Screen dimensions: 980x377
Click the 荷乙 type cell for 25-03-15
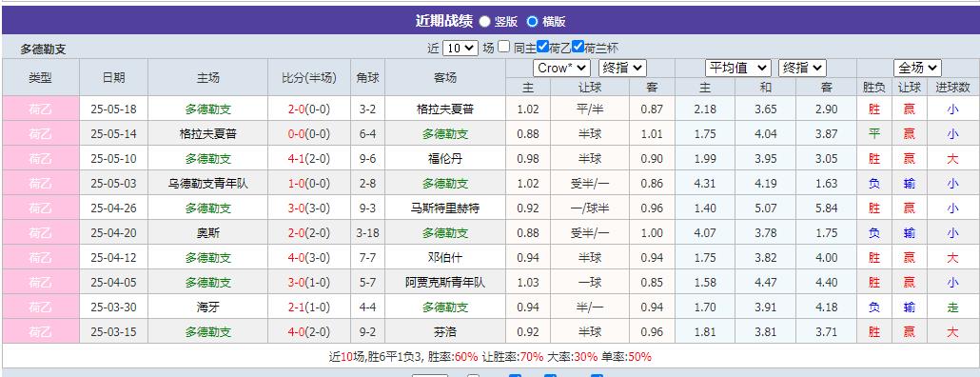tap(41, 332)
